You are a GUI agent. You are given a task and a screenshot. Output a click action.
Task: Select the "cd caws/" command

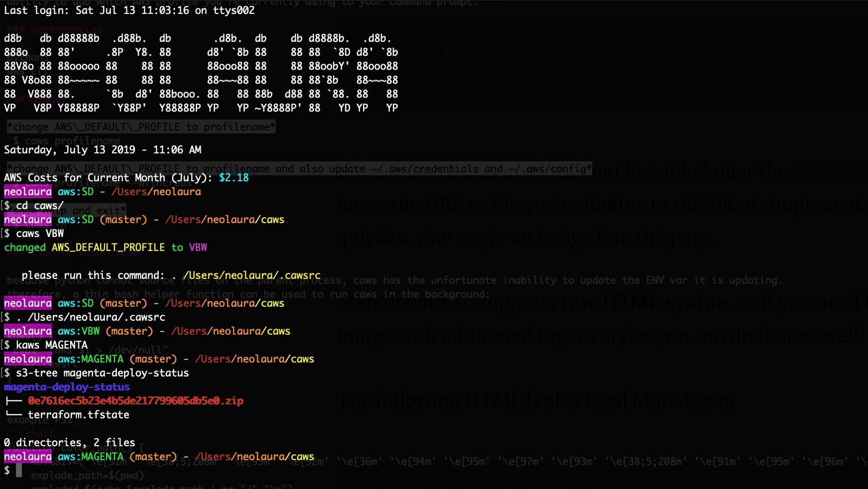(40, 206)
